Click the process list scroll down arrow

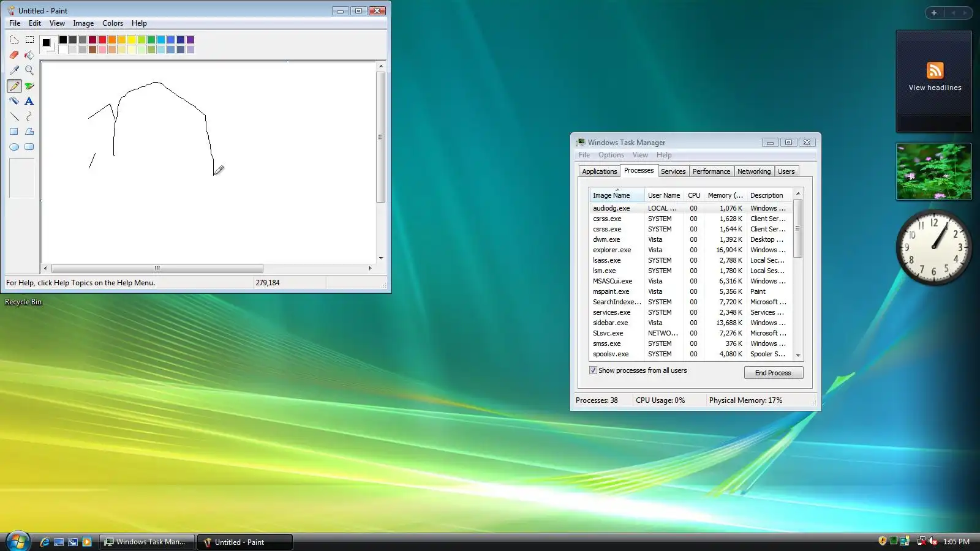(x=797, y=355)
